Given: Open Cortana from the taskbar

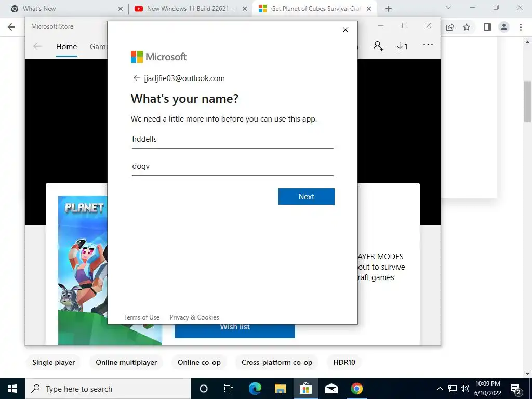Looking at the screenshot, I should click(x=203, y=389).
